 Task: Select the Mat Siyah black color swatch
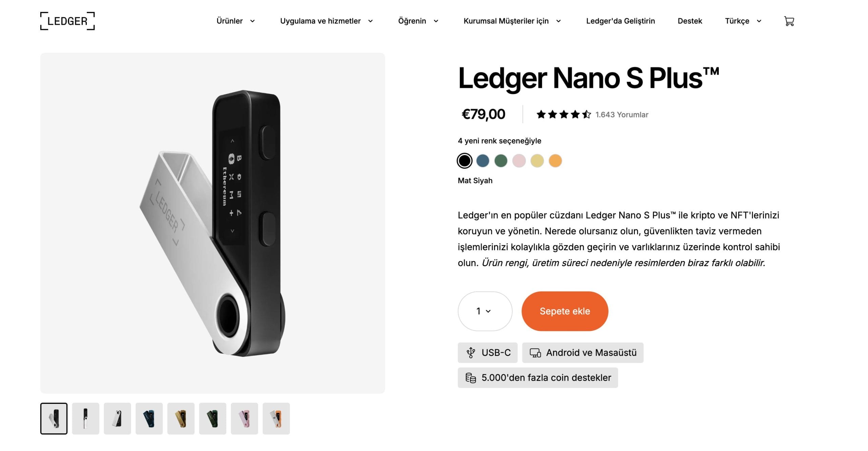[x=465, y=160]
